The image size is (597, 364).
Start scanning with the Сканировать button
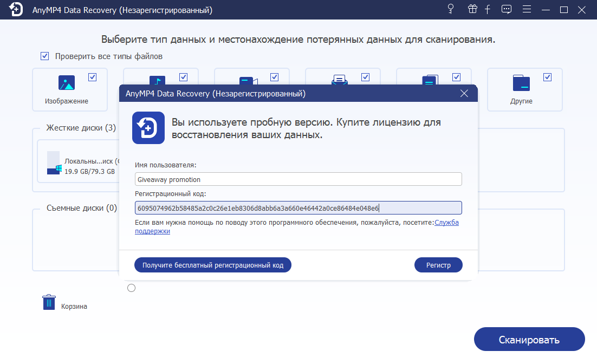[529, 339]
